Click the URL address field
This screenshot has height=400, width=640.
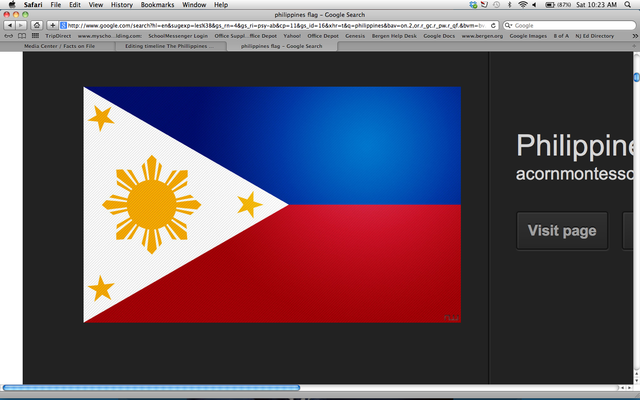coord(279,25)
